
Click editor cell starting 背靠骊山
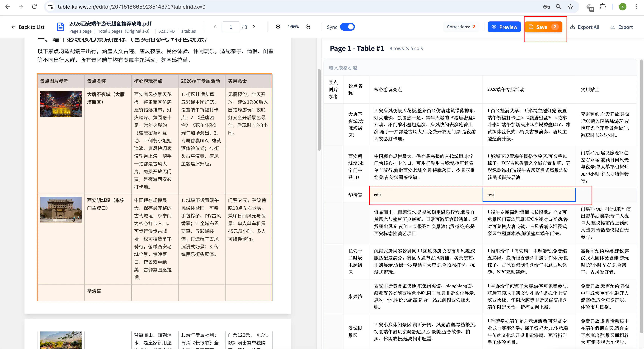(426, 223)
